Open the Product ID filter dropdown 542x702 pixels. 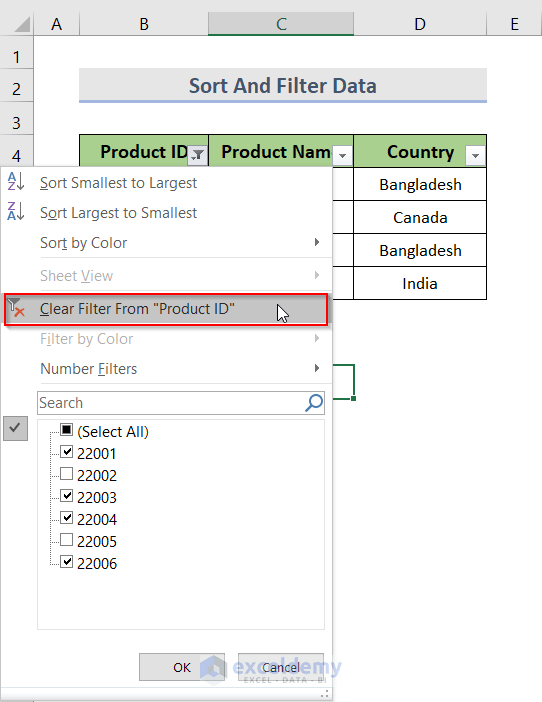coord(197,155)
